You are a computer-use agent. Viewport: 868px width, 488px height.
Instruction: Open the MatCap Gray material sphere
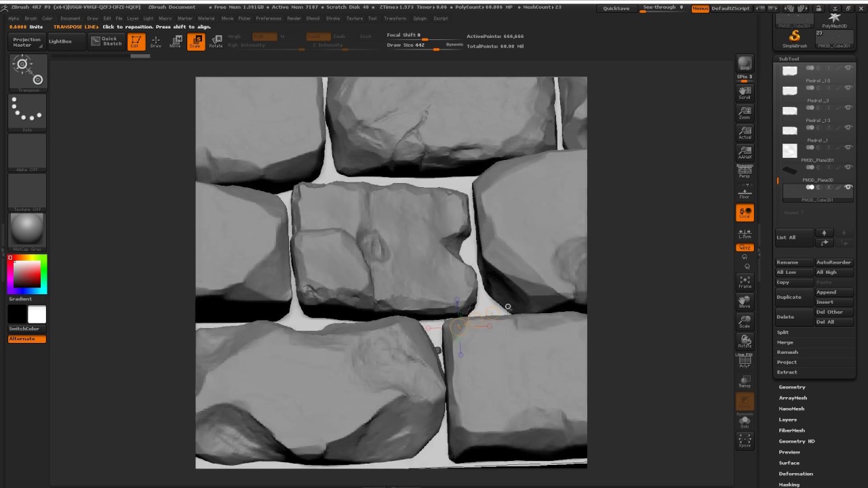28,231
